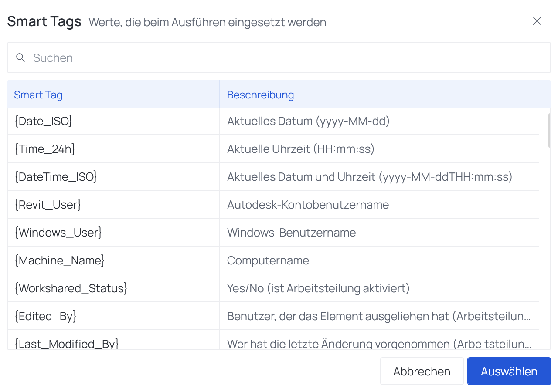The width and height of the screenshot is (558, 392).
Task: Click description 'Aktuelles Datum (yyyy-MM-dd)'
Action: tap(308, 121)
